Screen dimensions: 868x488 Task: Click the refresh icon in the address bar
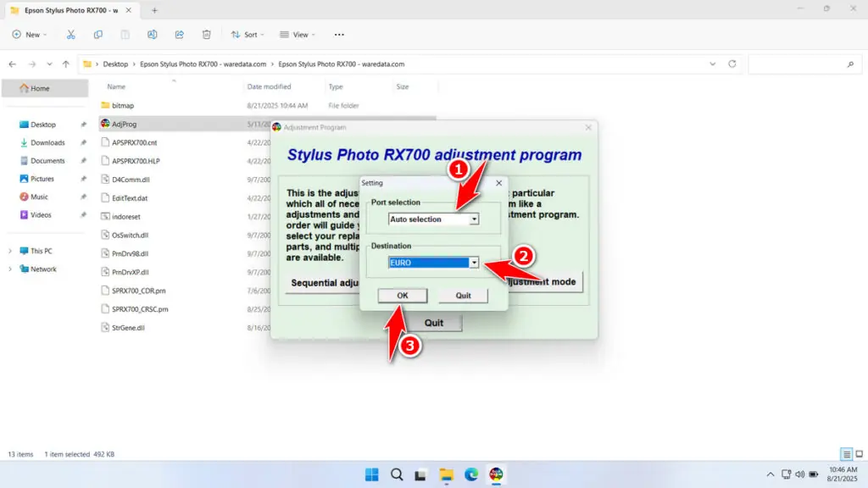coord(731,64)
